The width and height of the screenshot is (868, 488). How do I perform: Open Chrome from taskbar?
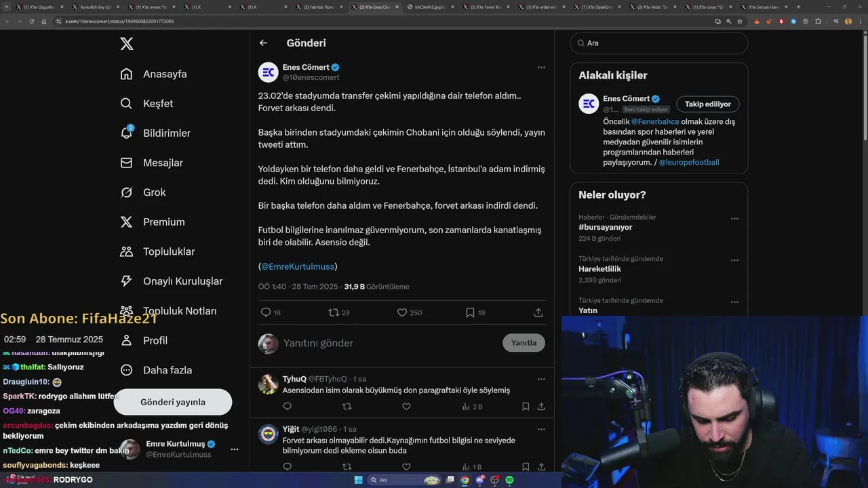tap(465, 480)
